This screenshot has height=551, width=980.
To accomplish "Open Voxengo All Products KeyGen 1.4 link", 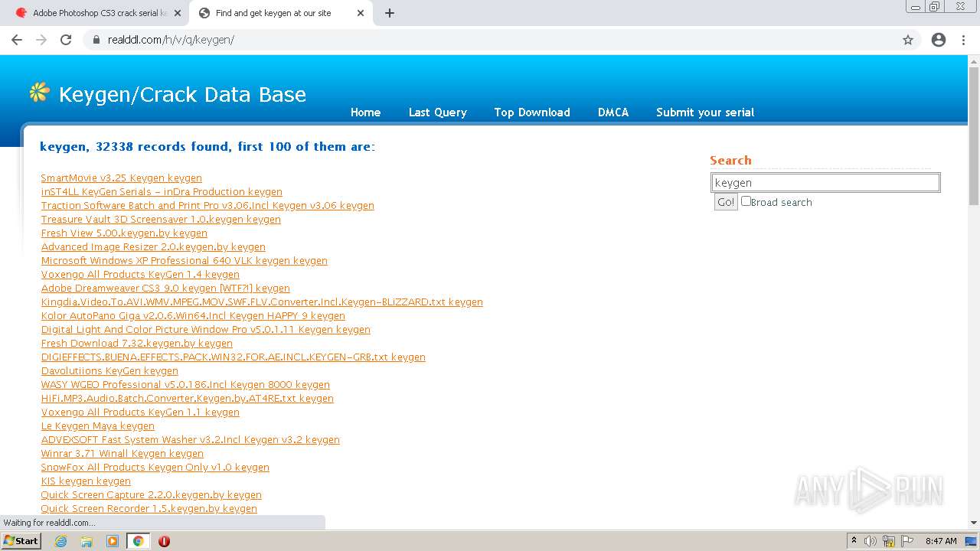I will coord(140,275).
